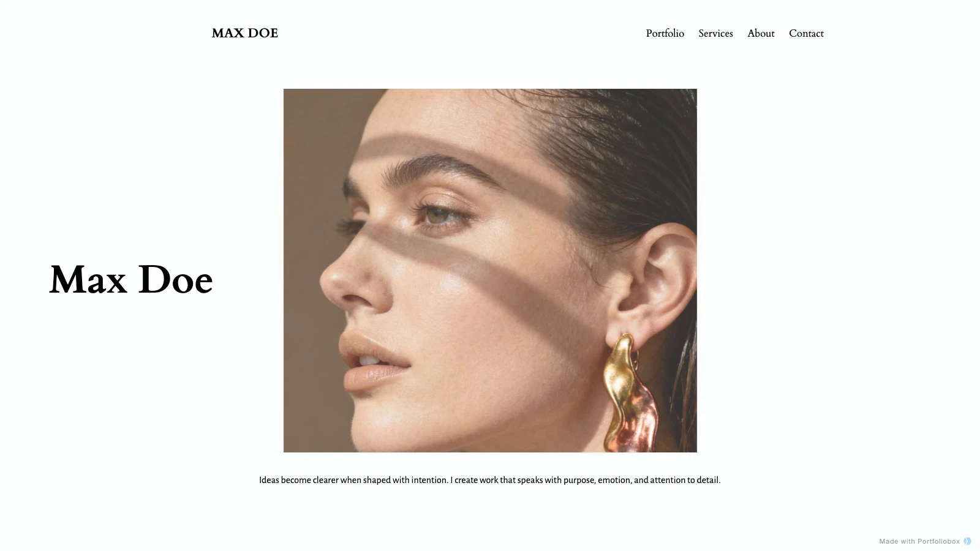The height and width of the screenshot is (551, 980).
Task: Click the Made with Portfoliobox text
Action: click(x=919, y=541)
